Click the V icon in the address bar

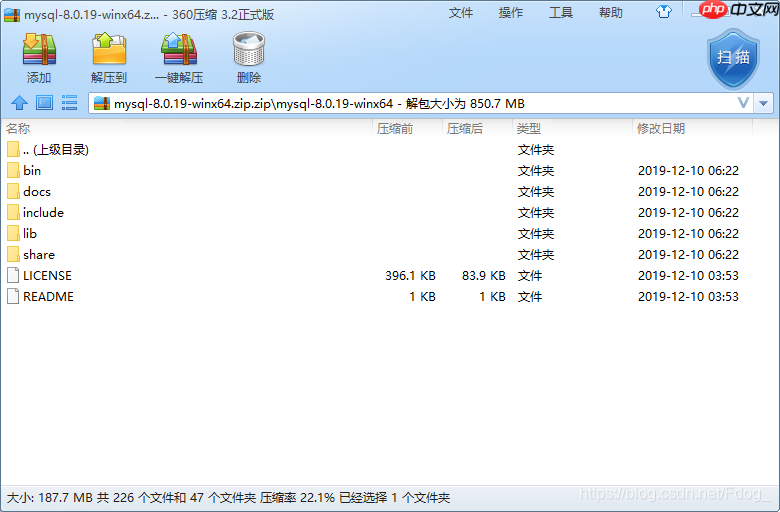coord(743,103)
